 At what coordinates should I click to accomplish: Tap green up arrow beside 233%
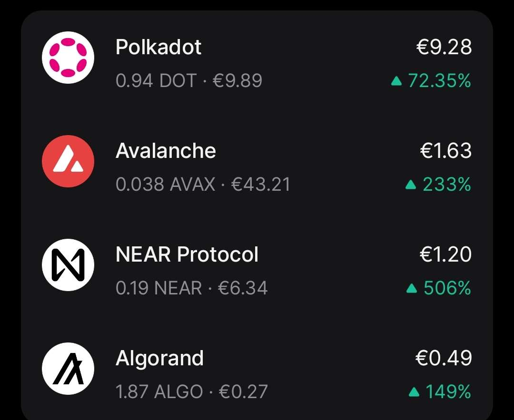click(411, 185)
